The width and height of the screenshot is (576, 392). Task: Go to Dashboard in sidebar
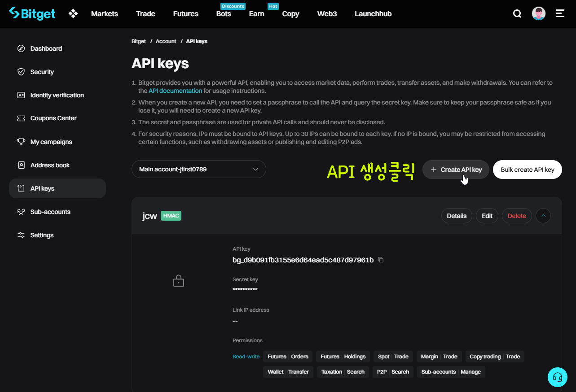pos(57,48)
